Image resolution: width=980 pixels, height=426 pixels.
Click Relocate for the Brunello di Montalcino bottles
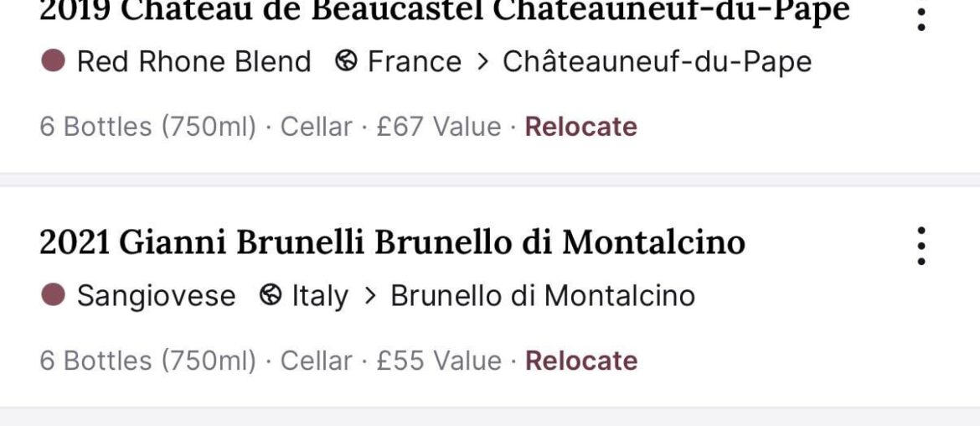[580, 361]
